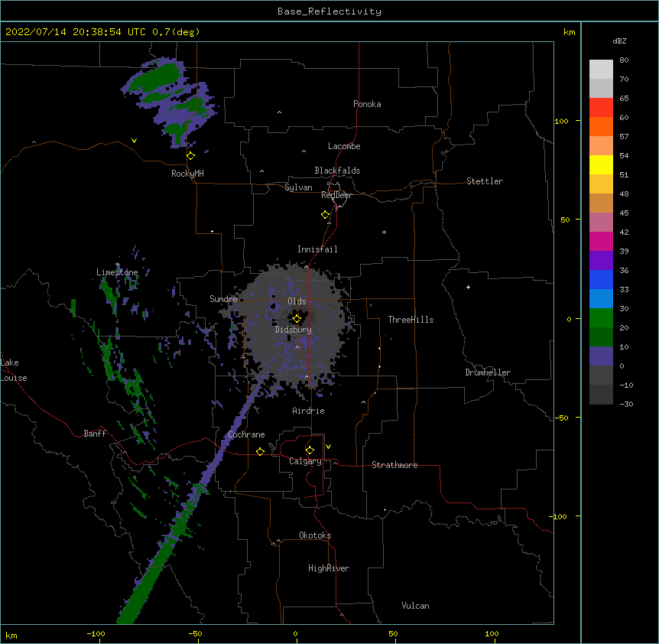This screenshot has height=644, width=659.
Task: Click the white asterisk marker east of Innisfail
Action: tap(384, 232)
